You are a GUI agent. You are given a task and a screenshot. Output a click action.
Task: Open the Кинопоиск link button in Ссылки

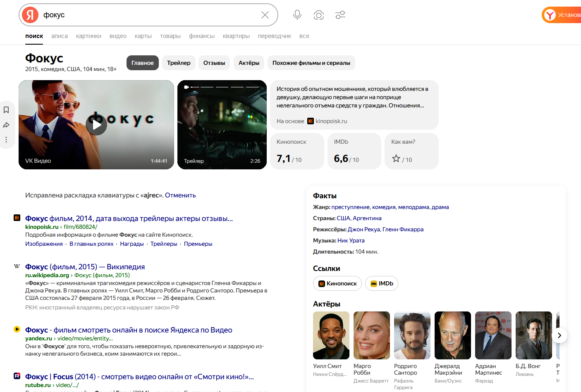(x=337, y=283)
